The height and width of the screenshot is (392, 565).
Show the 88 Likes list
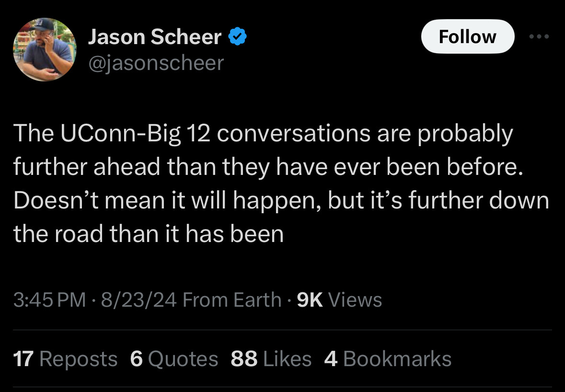click(x=271, y=359)
